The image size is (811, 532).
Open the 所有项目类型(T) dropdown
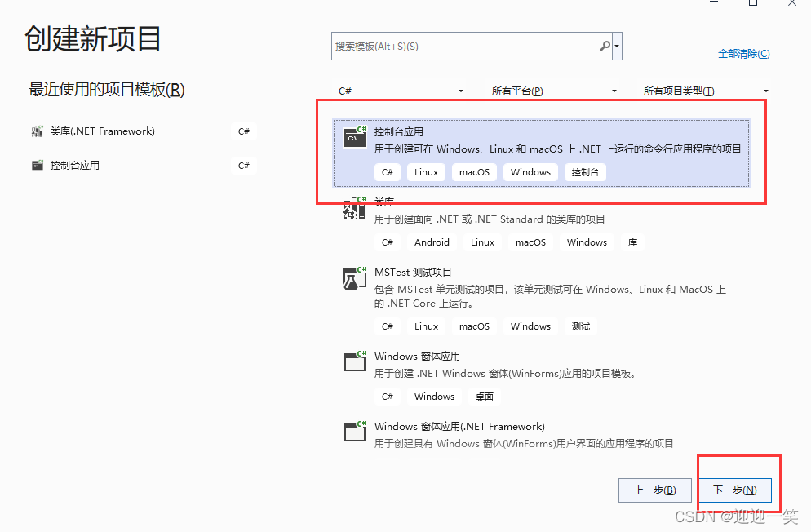(x=705, y=91)
